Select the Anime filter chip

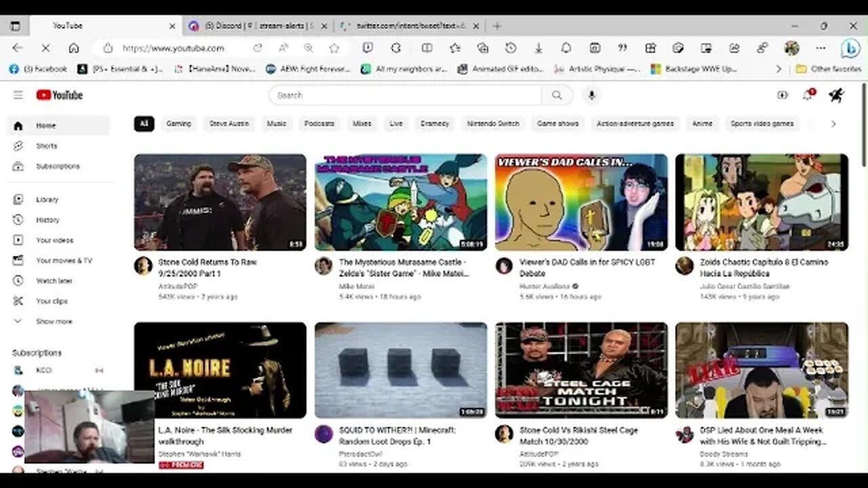tap(703, 123)
